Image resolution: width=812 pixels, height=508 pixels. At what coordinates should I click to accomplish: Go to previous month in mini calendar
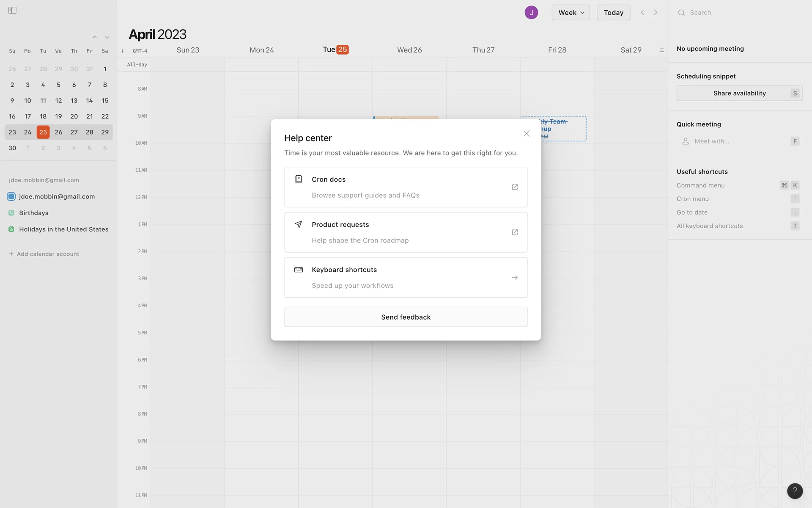pyautogui.click(x=95, y=37)
